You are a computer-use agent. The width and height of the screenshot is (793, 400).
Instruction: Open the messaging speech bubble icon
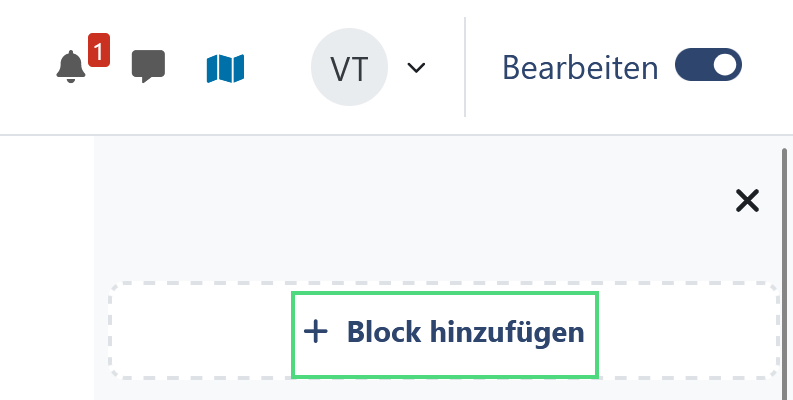148,68
